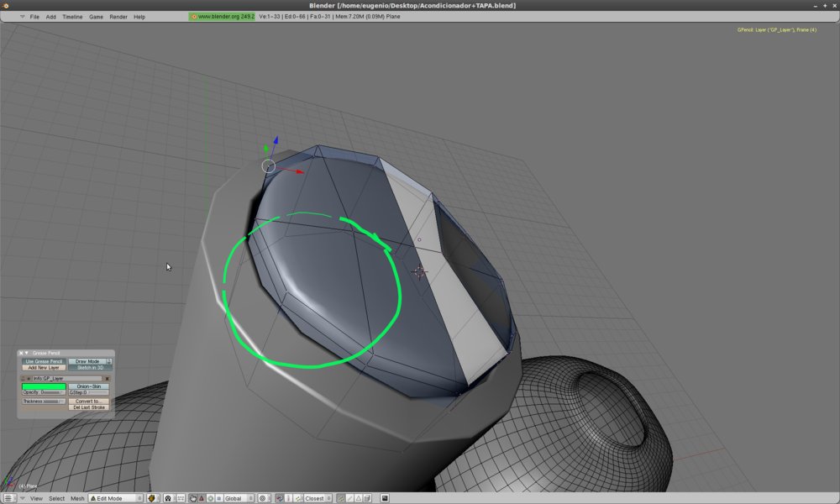840x504 pixels.
Task: Delete GP_Layer with X icon
Action: [x=108, y=379]
